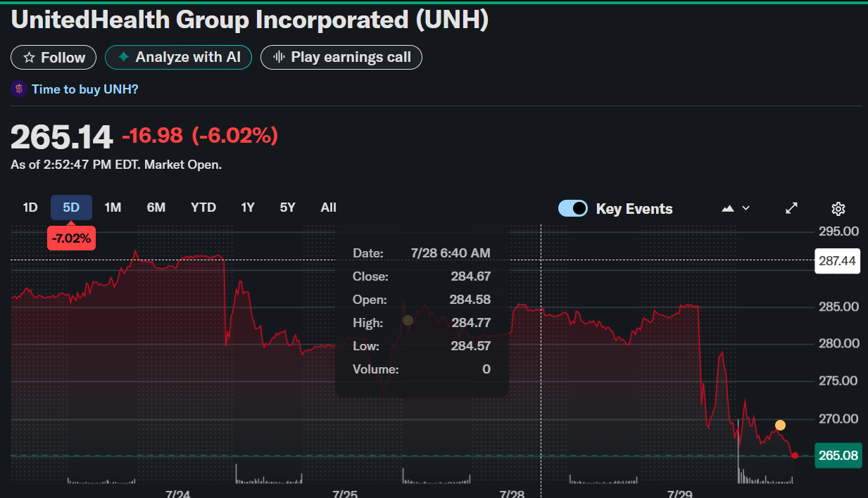
Task: Show the All time chart range
Action: (328, 207)
